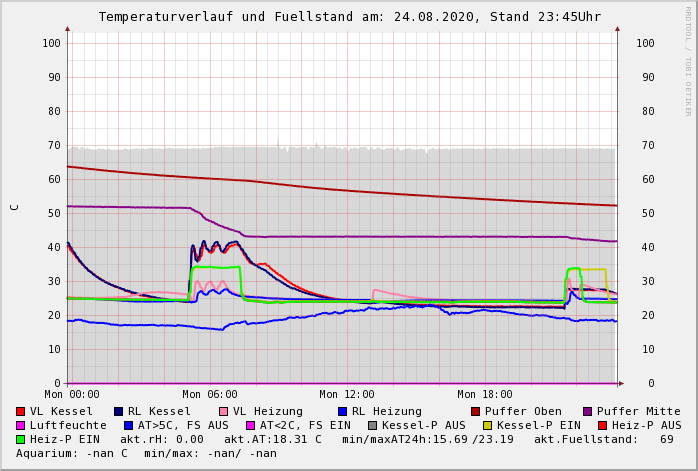This screenshot has width=698, height=471.
Task: Click the 'Mon 18:00' time axis label
Action: (485, 395)
